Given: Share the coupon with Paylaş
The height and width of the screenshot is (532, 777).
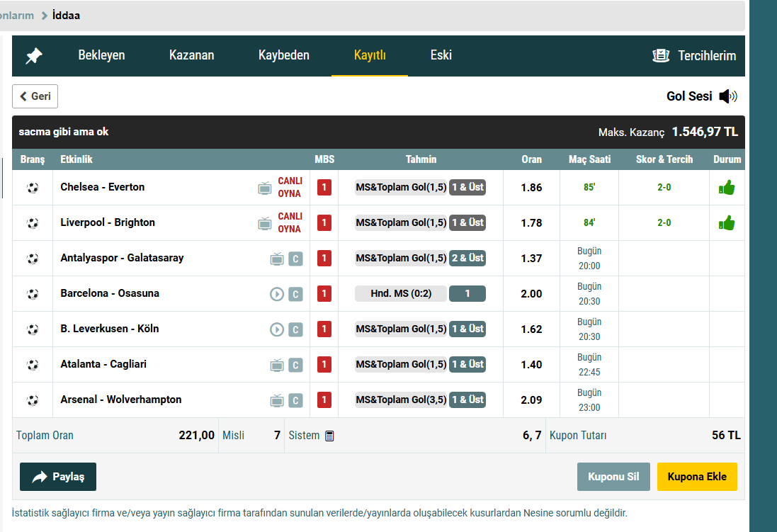Looking at the screenshot, I should point(58,477).
